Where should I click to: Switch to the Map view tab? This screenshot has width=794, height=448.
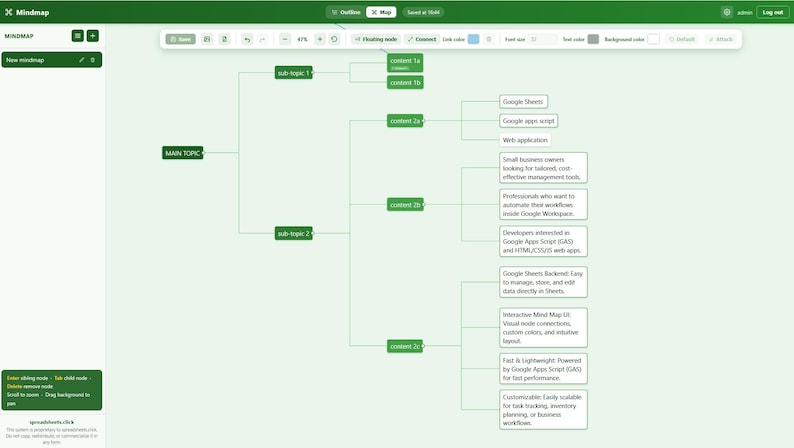(381, 12)
